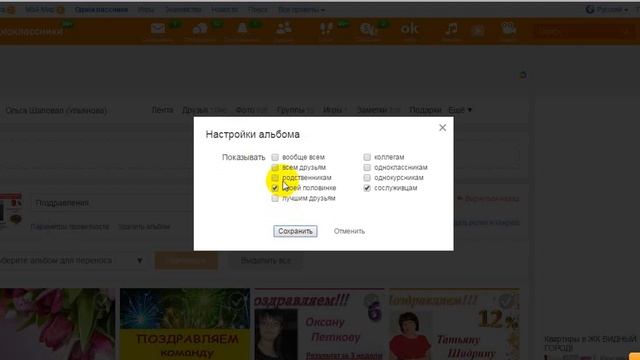This screenshot has width=640, height=360.
Task: Check the 'всем друзьям' checkbox
Action: tap(275, 167)
